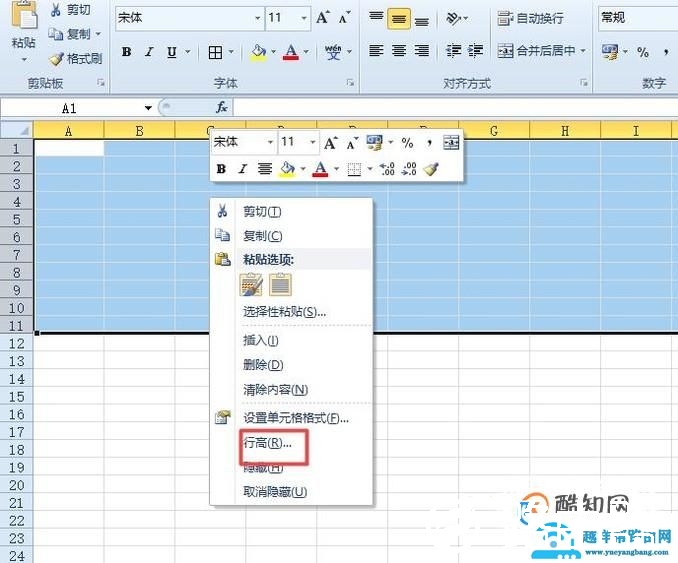
Task: Center text horizontally in ribbon
Action: [x=399, y=51]
